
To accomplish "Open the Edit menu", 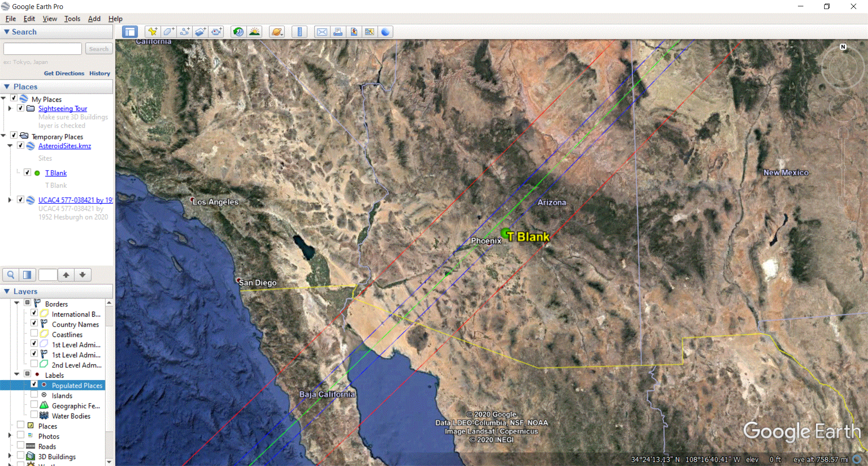I will (29, 19).
